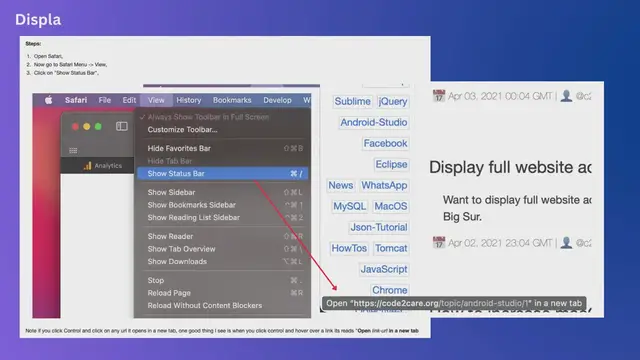The image size is (640, 360).
Task: Choose Reload Page
Action: point(222,293)
